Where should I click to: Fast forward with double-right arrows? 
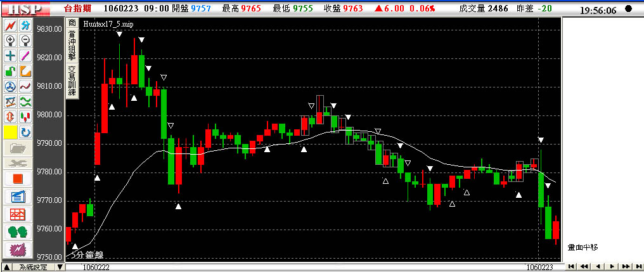click(625, 266)
